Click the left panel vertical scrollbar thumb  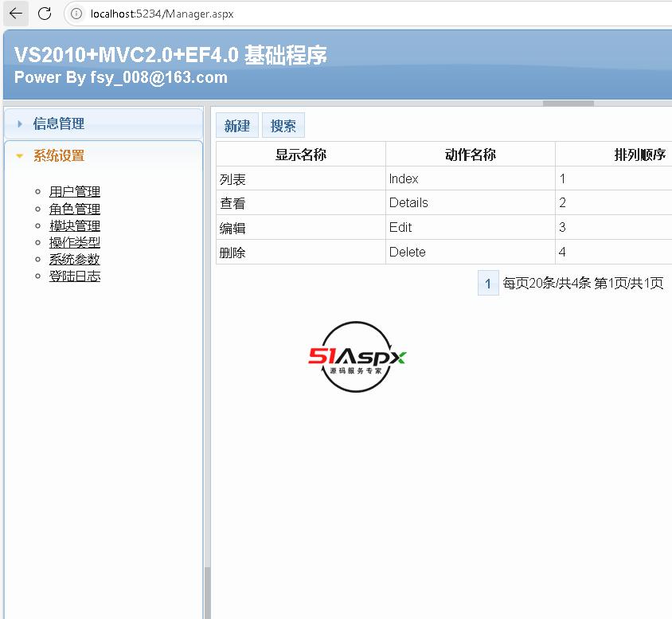click(208, 593)
